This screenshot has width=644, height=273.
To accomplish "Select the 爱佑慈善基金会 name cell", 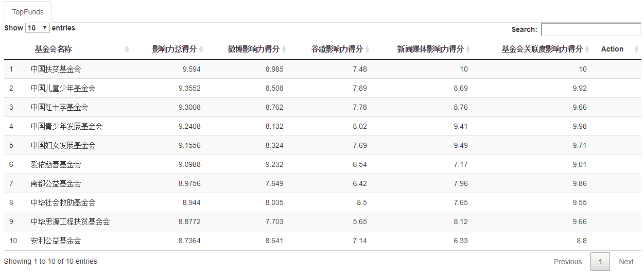I will (56, 164).
